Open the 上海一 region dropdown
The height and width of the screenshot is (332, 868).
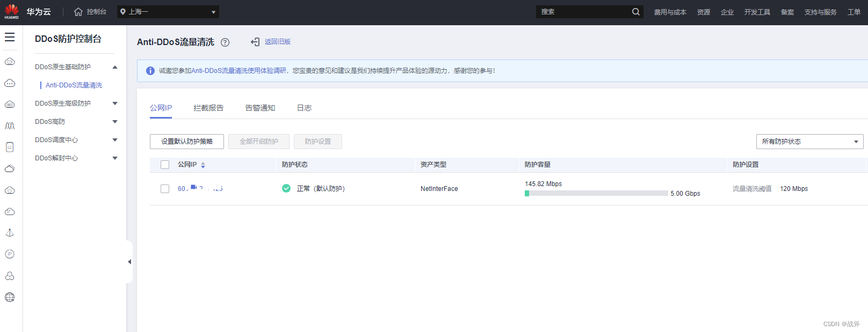[168, 12]
